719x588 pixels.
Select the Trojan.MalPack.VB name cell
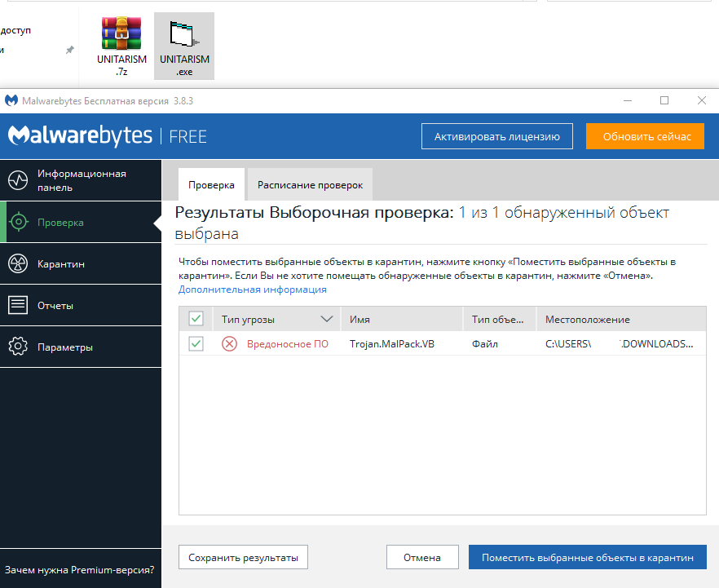[392, 343]
